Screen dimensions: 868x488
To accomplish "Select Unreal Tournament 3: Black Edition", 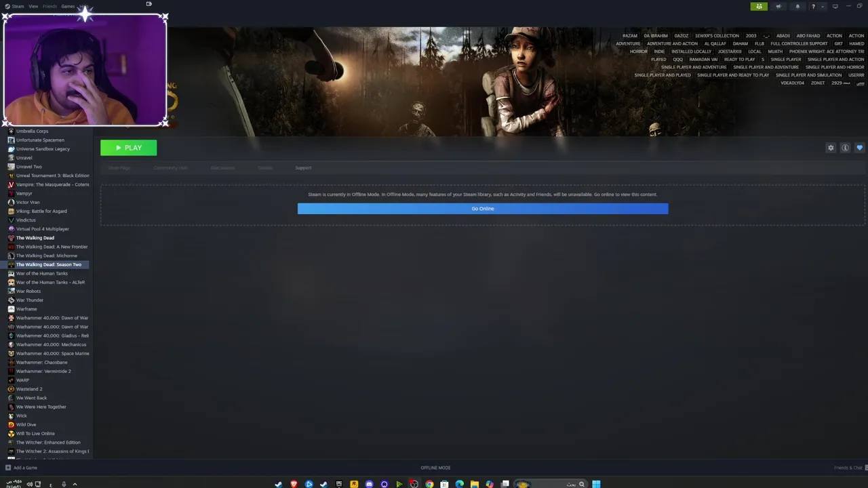I will click(x=52, y=176).
